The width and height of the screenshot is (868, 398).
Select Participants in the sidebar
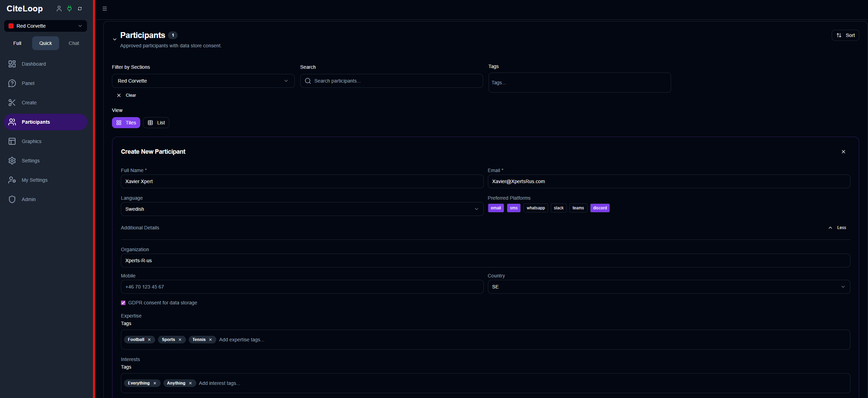(x=46, y=122)
